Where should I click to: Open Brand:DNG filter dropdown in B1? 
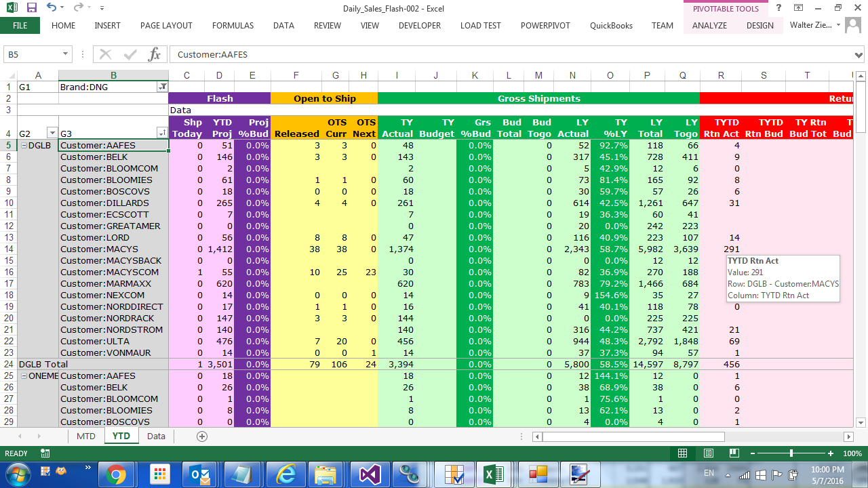tap(162, 87)
